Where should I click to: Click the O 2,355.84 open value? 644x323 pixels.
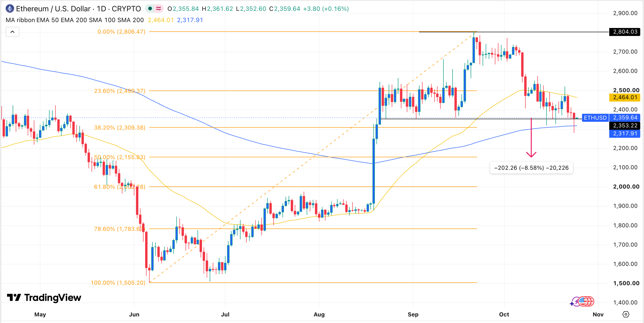[183, 9]
